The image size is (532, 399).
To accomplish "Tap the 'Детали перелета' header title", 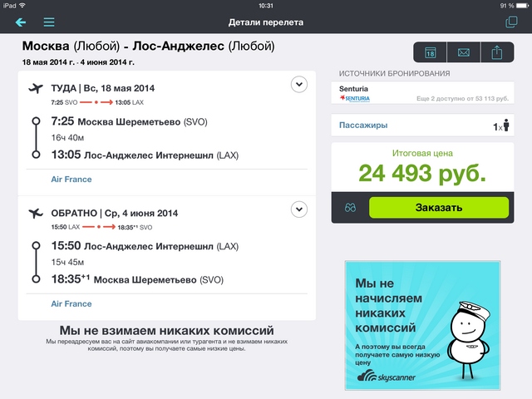I will point(266,22).
